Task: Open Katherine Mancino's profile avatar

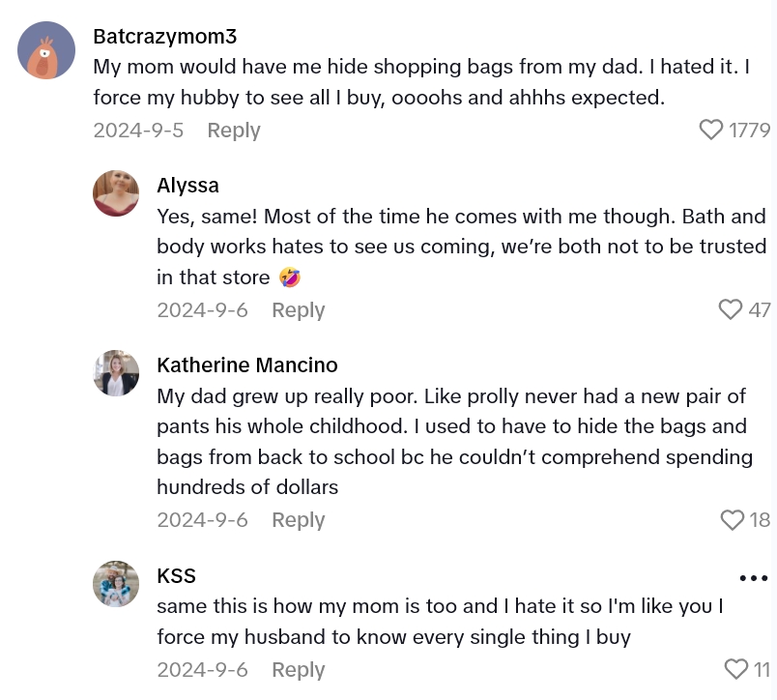Action: [116, 373]
